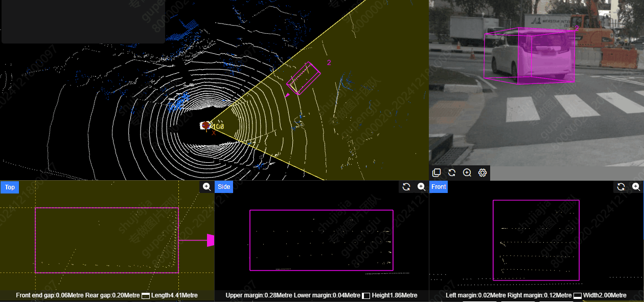644x302 pixels.
Task: Select the Front view label
Action: 439,187
